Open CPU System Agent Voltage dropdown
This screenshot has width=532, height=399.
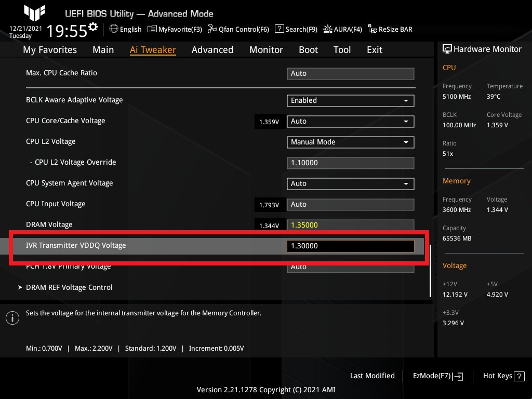click(x=351, y=183)
